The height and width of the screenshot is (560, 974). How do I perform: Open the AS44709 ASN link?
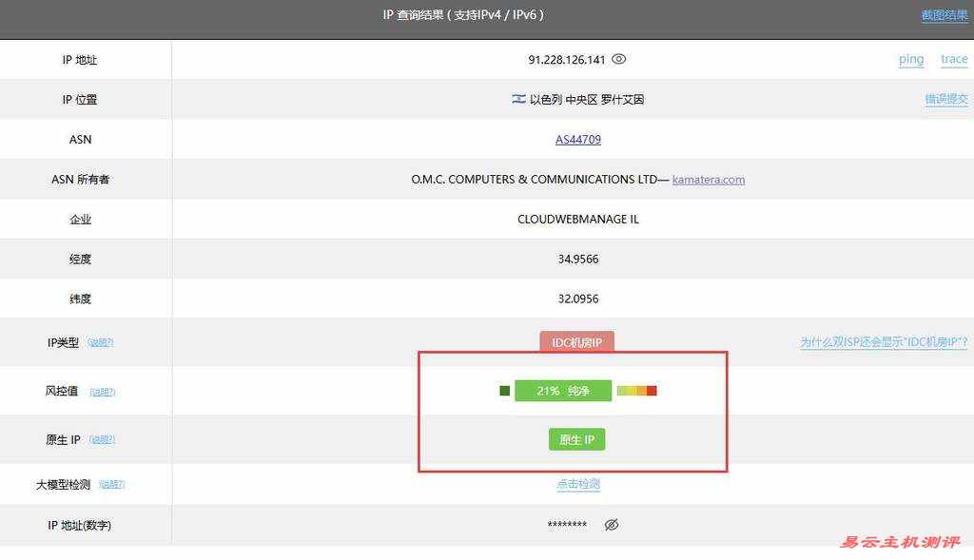click(x=578, y=139)
